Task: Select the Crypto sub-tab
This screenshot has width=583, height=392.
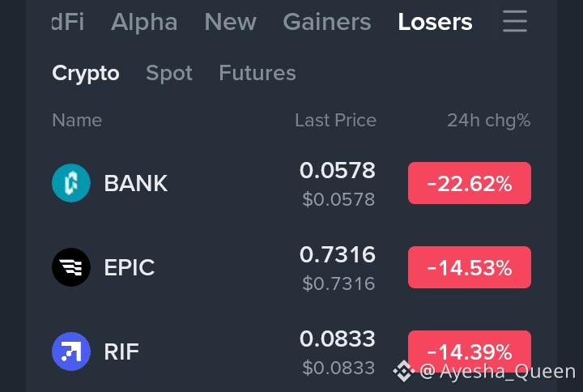Action: tap(86, 73)
